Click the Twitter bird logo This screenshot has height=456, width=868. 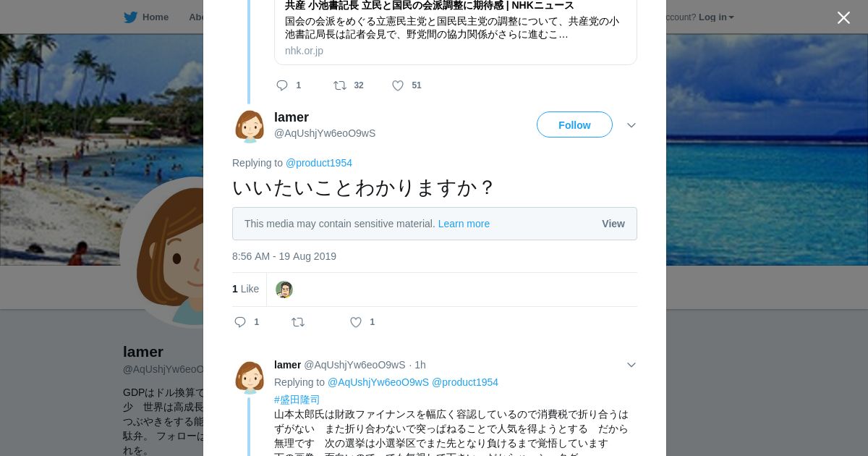tap(130, 17)
